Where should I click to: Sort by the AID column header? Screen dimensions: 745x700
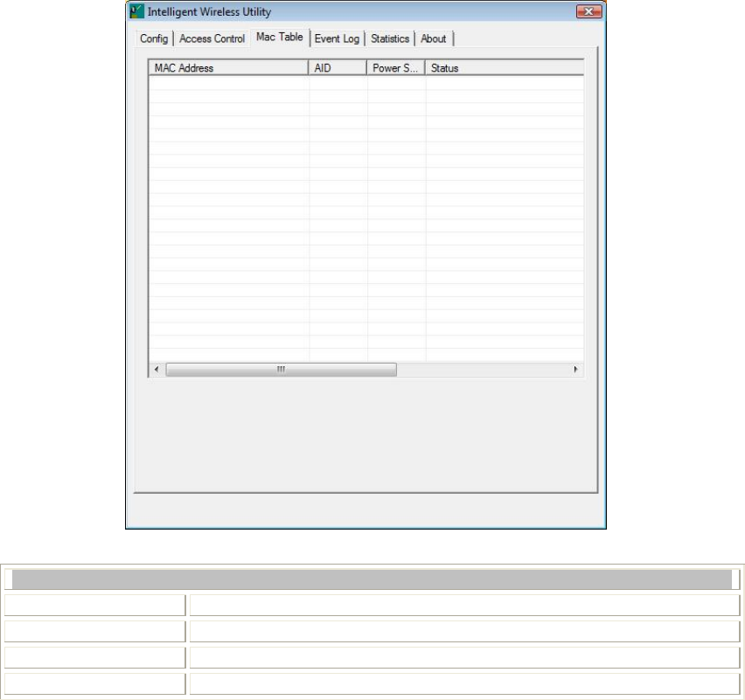[x=338, y=68]
